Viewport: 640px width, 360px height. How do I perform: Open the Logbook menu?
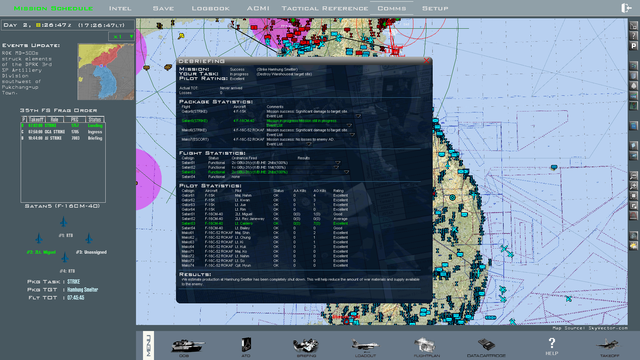click(x=211, y=8)
